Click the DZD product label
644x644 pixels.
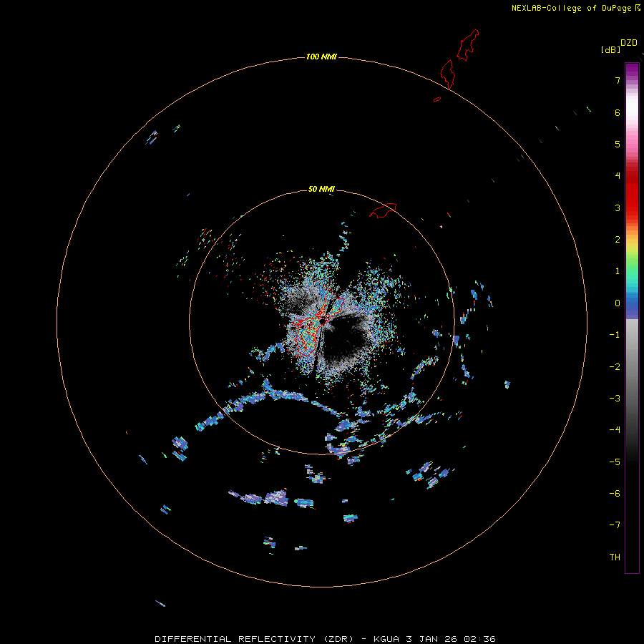628,43
